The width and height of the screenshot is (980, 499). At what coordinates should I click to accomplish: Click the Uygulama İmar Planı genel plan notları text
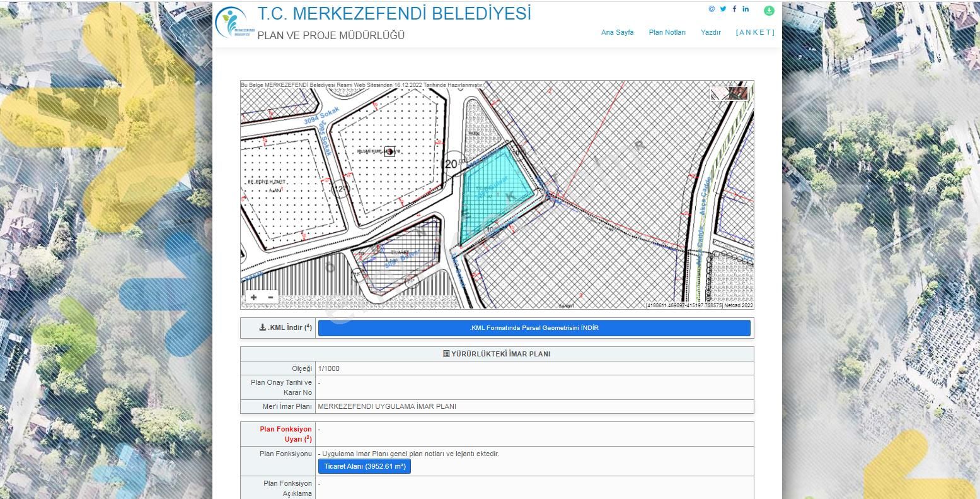(408, 454)
